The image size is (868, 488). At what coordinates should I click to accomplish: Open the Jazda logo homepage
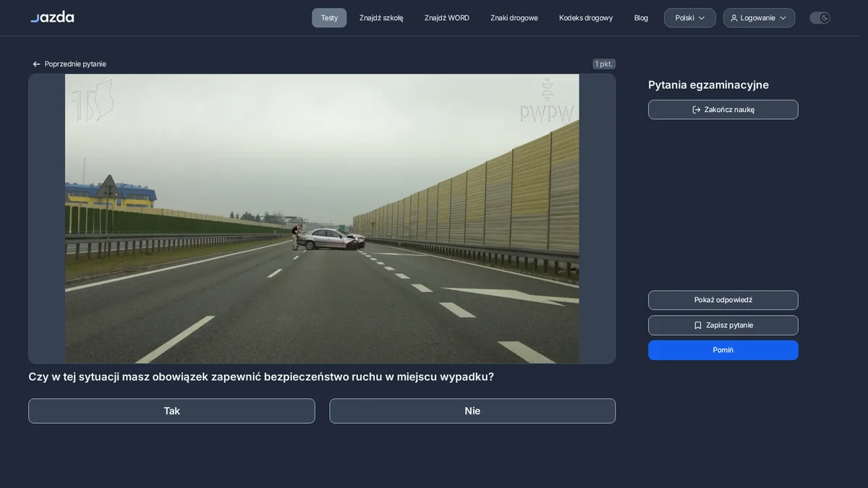[x=52, y=17]
